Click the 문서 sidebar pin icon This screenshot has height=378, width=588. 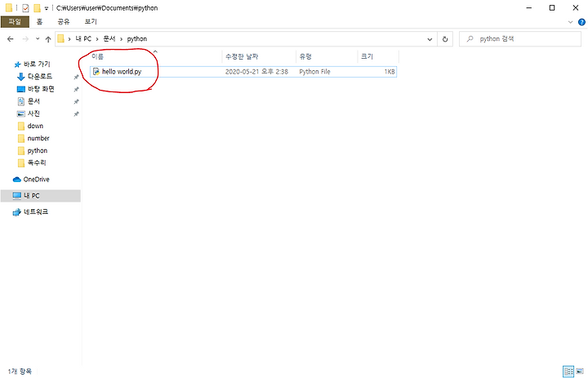[x=76, y=101]
